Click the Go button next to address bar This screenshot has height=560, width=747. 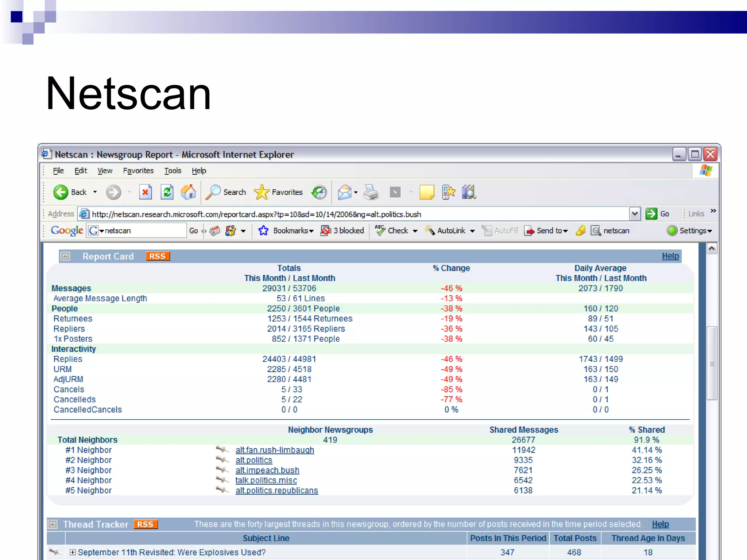coord(657,214)
